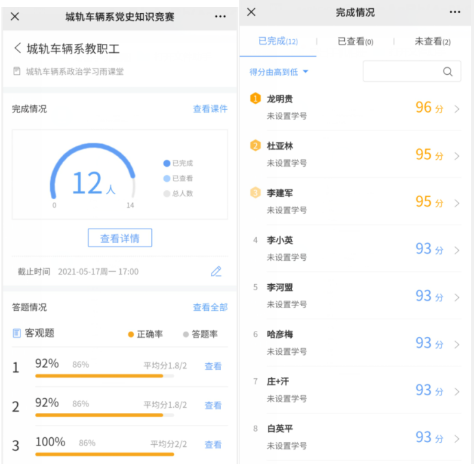Click the orange accuracy bar for question 1
The image size is (476, 464).
pyautogui.click(x=99, y=376)
